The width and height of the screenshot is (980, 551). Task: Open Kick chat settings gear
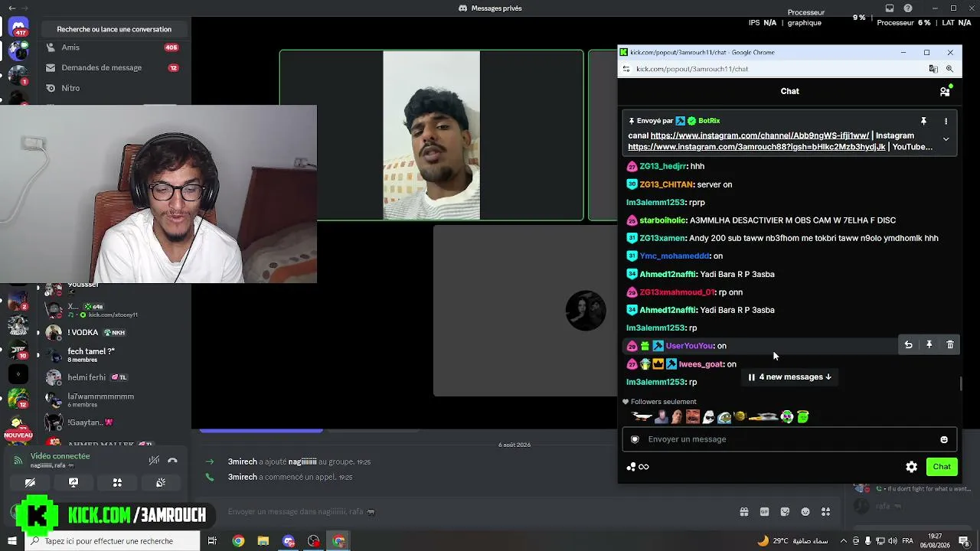coord(911,467)
